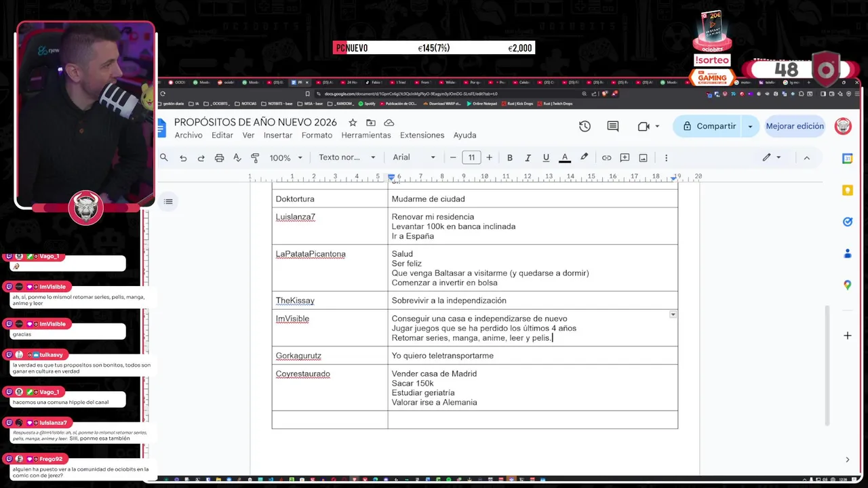This screenshot has width=868, height=488.
Task: Click the 'Yo quiero teletransportarme' cell
Action: (x=533, y=355)
